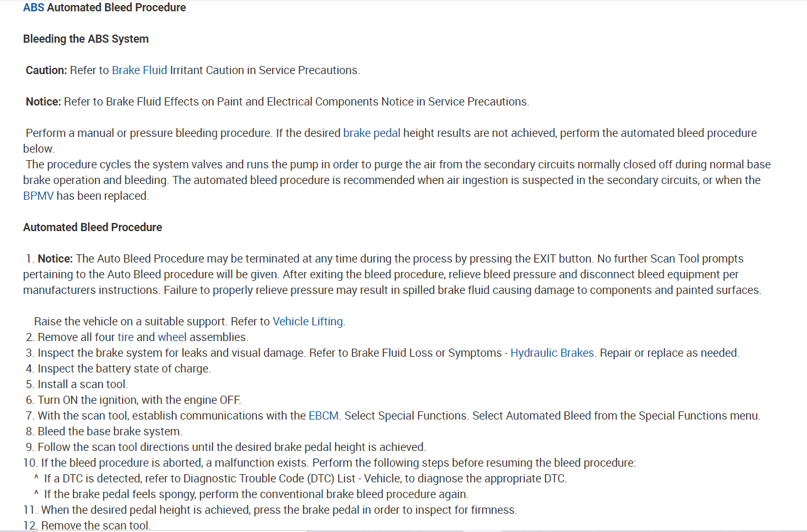807x532 pixels.
Task: Open the EBCM link in step 7
Action: click(x=324, y=416)
